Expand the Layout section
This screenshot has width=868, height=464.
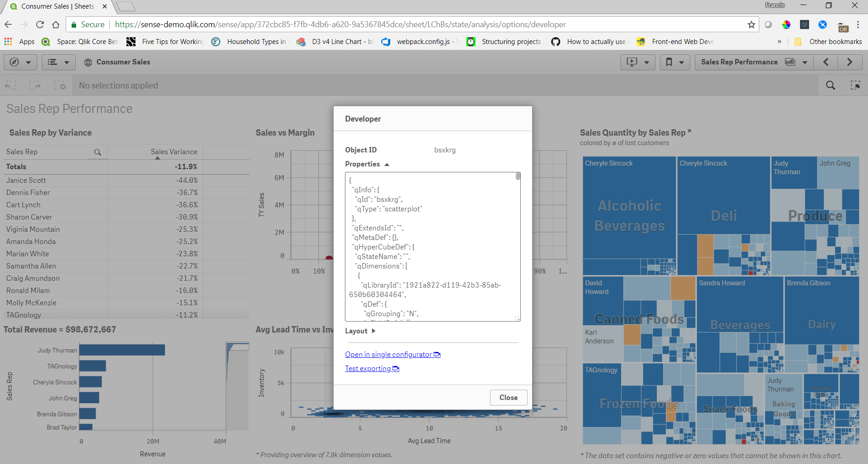point(360,331)
